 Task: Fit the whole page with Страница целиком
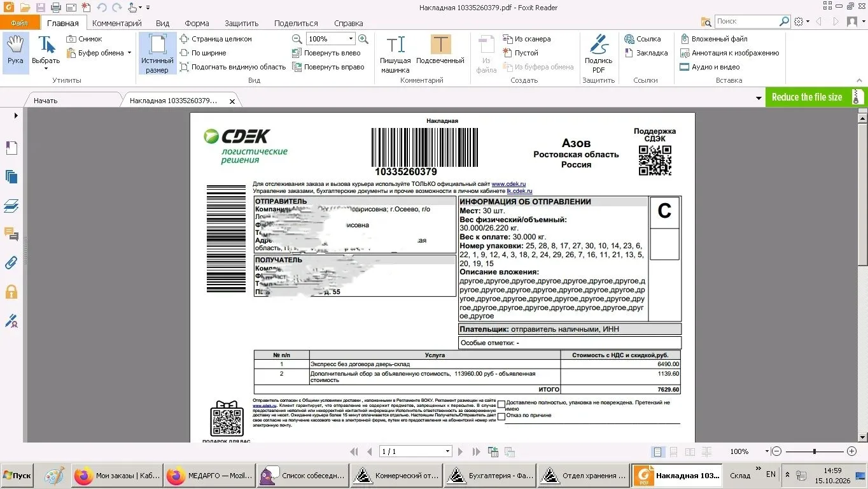tap(216, 39)
